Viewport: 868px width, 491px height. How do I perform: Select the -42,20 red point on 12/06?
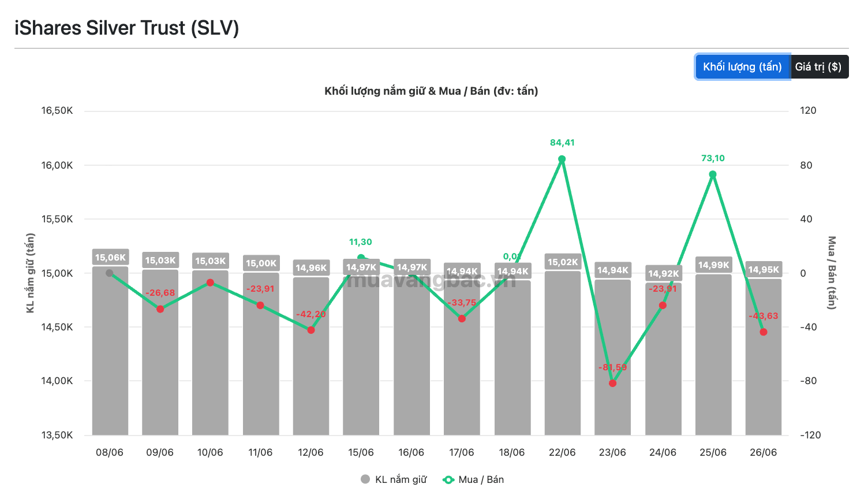tap(311, 330)
